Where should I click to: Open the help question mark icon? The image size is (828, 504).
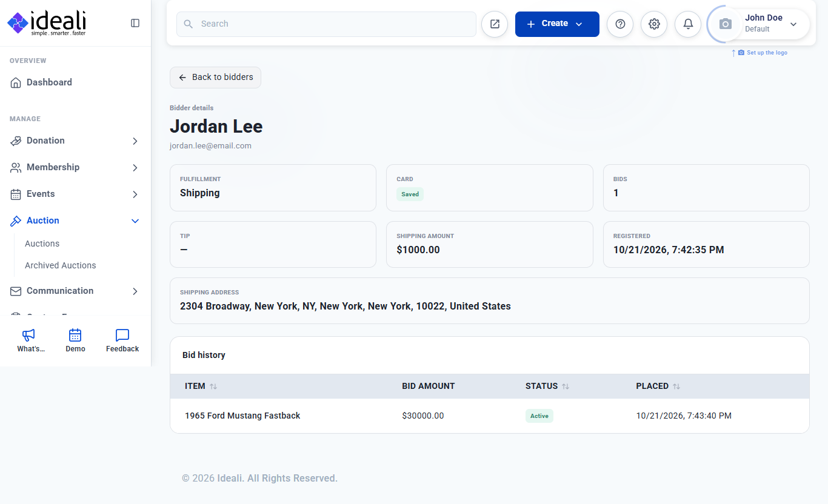click(620, 24)
